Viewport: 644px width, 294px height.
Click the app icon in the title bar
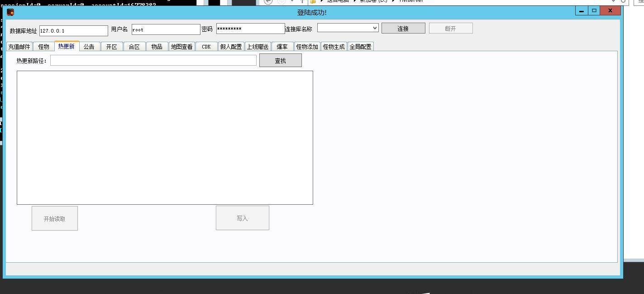click(10, 12)
